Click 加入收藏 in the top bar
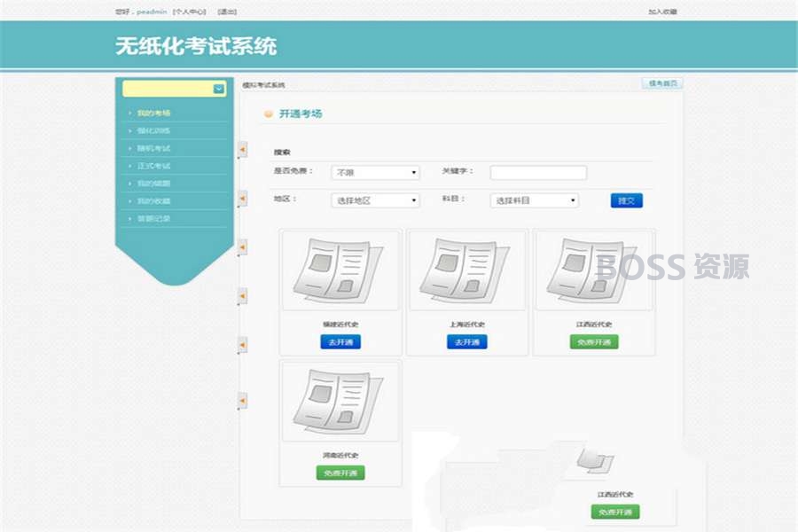 click(x=662, y=12)
